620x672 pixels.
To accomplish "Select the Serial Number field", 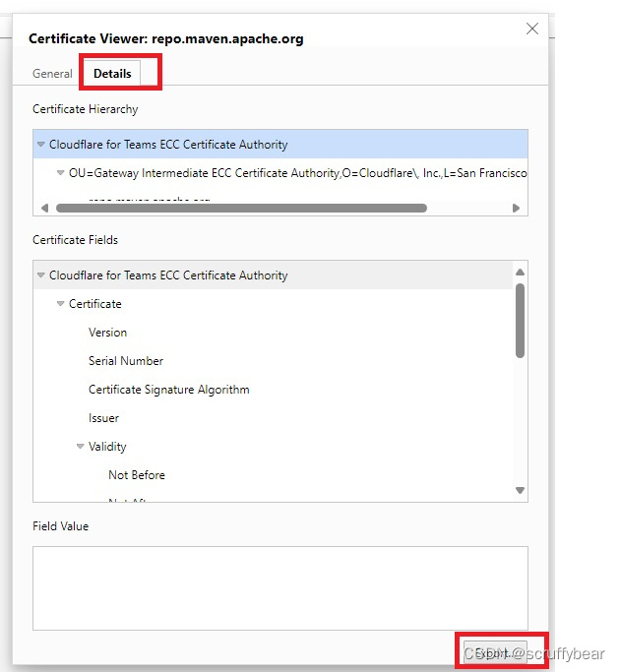I will point(274,361).
